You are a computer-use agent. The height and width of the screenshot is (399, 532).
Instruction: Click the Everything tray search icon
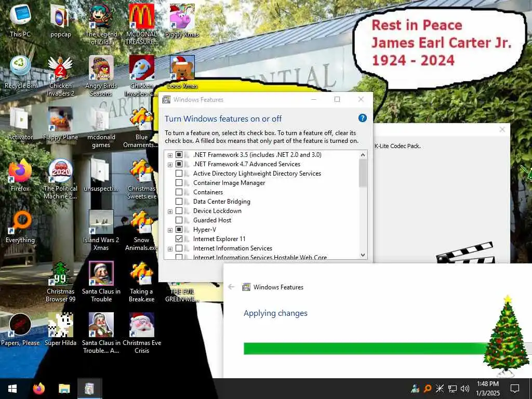pos(428,389)
